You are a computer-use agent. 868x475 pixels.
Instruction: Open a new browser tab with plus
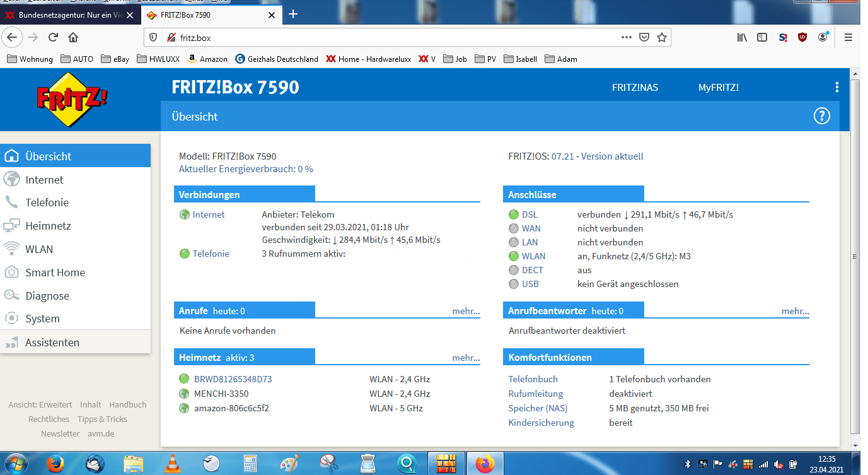[292, 14]
